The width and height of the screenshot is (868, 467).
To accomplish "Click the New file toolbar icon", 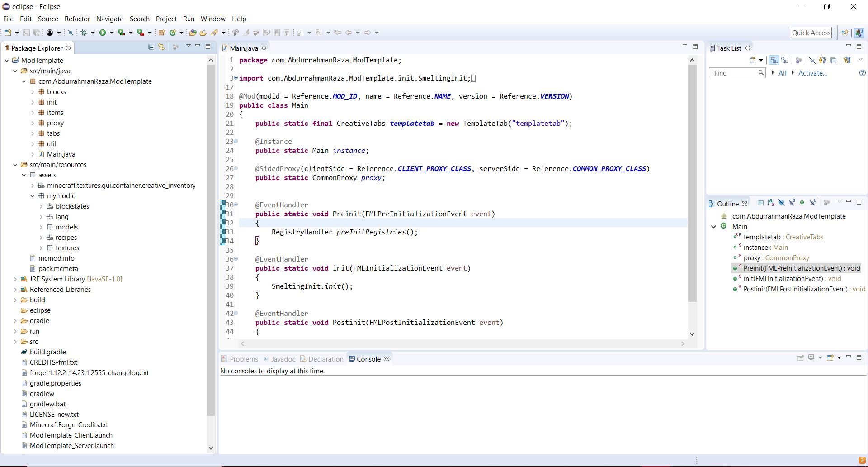I will point(8,33).
